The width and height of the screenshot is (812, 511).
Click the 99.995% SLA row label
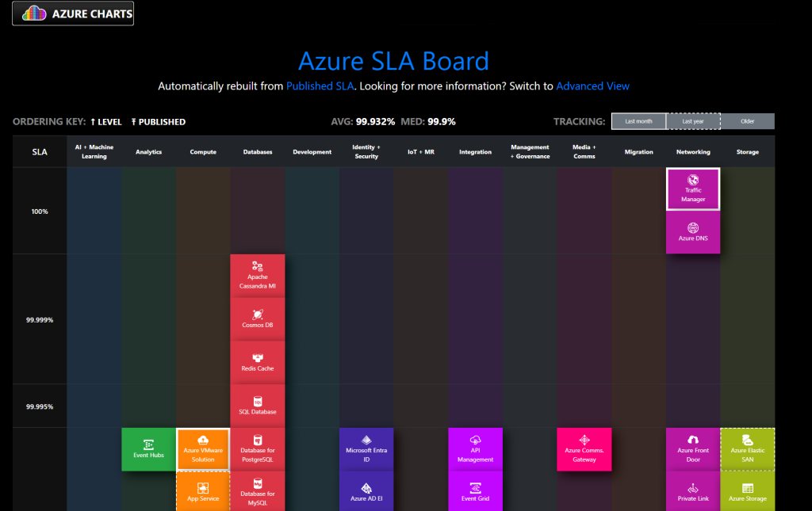(x=40, y=406)
